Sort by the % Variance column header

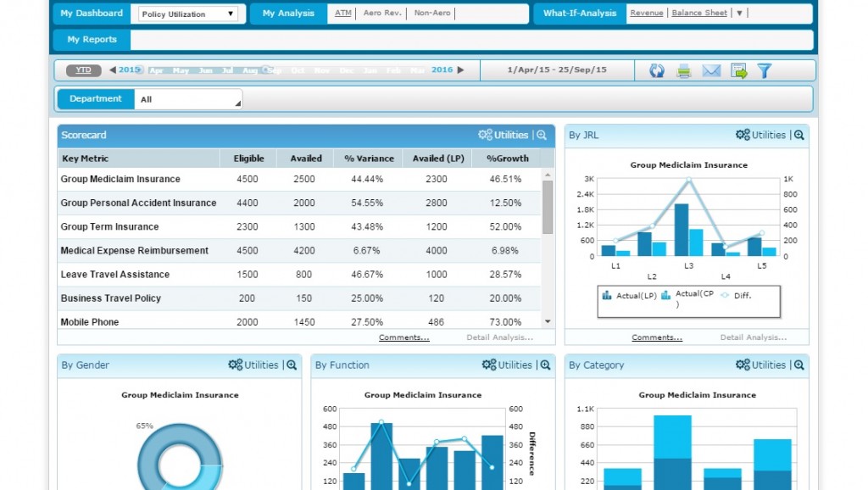[x=369, y=159]
